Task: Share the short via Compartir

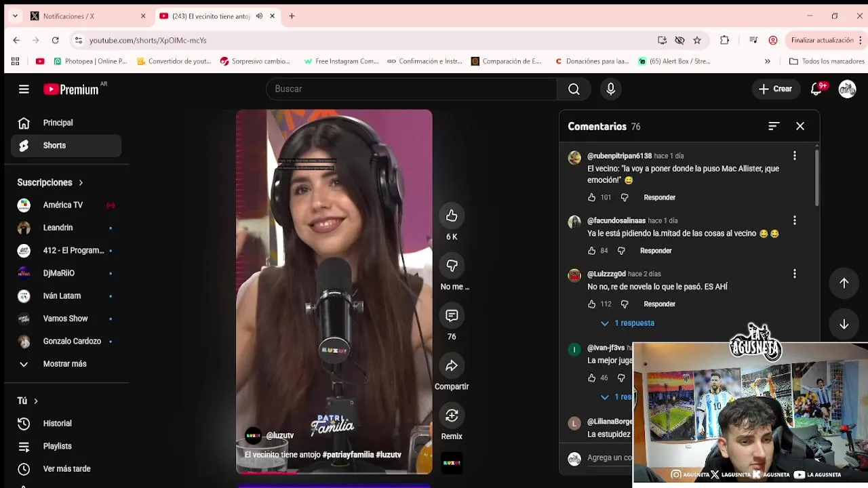Action: 452,366
